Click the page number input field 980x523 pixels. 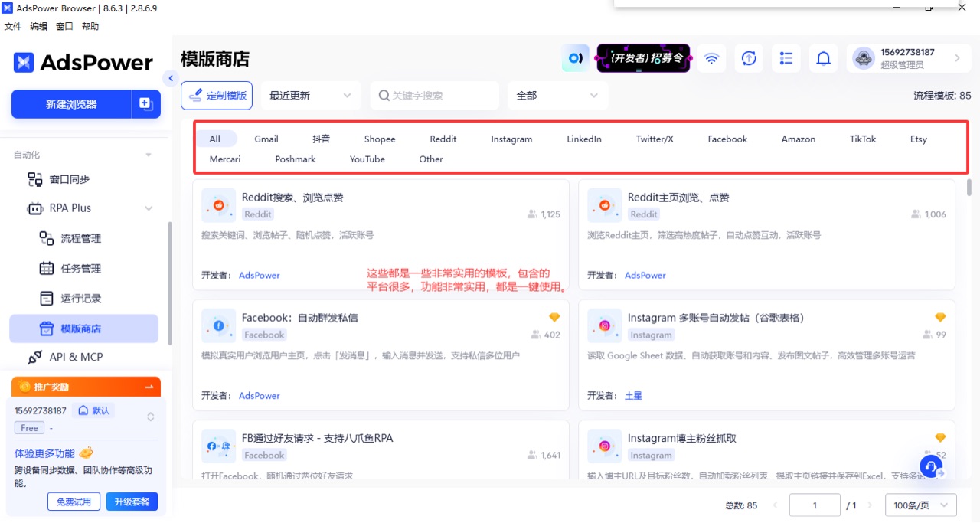tap(815, 505)
